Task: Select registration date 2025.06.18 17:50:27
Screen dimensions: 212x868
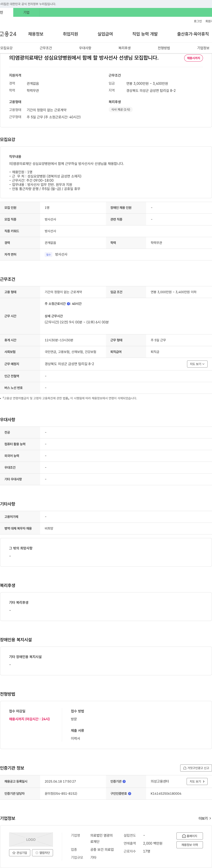Action: pyautogui.click(x=60, y=781)
